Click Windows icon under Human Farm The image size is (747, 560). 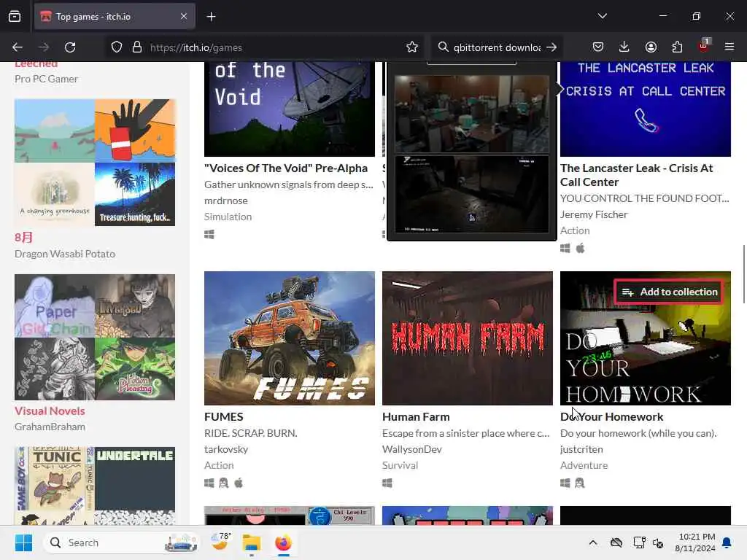tap(387, 483)
